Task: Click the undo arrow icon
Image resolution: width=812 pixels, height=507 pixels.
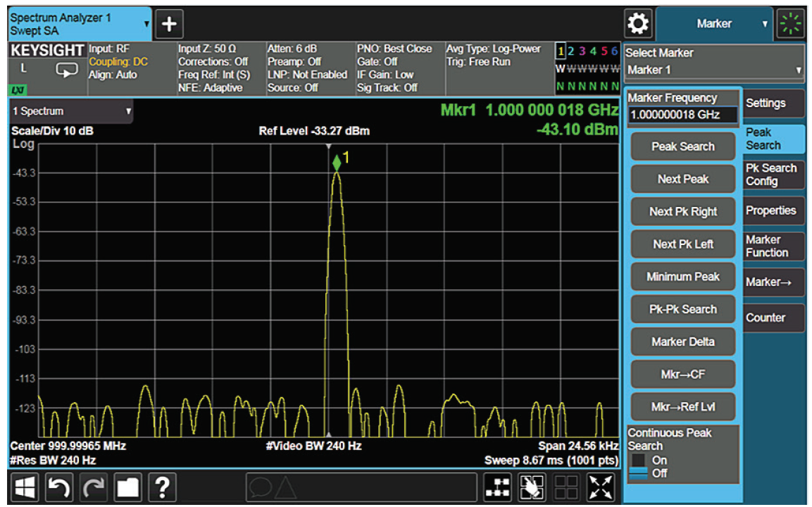Action: (59, 487)
